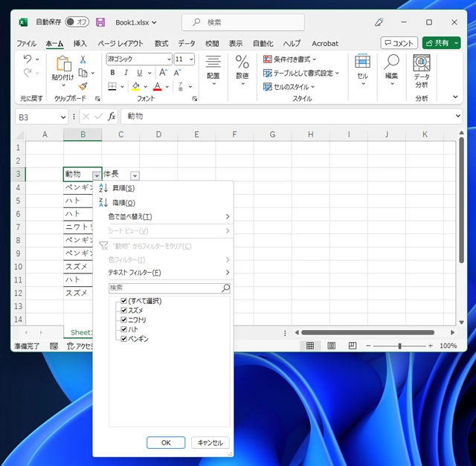This screenshot has width=476, height=466.
Task: Collapse the ribbon chevron
Action: tap(455, 97)
